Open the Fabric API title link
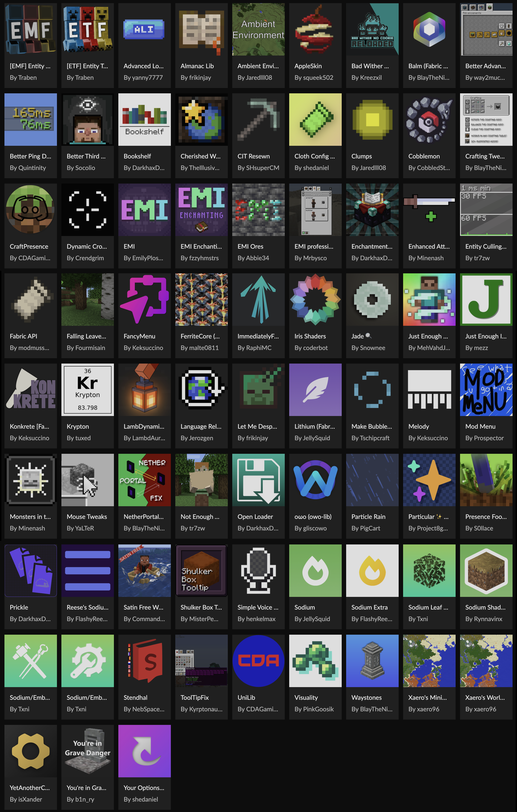 click(23, 336)
